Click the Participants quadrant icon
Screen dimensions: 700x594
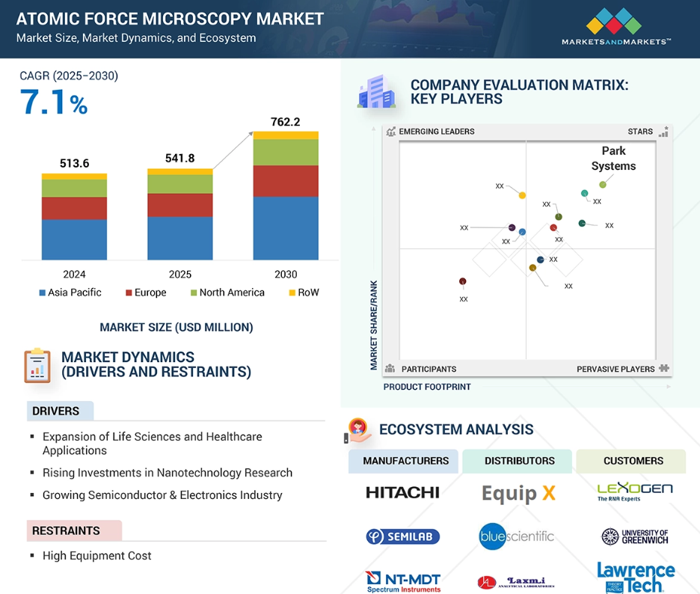pyautogui.click(x=390, y=369)
